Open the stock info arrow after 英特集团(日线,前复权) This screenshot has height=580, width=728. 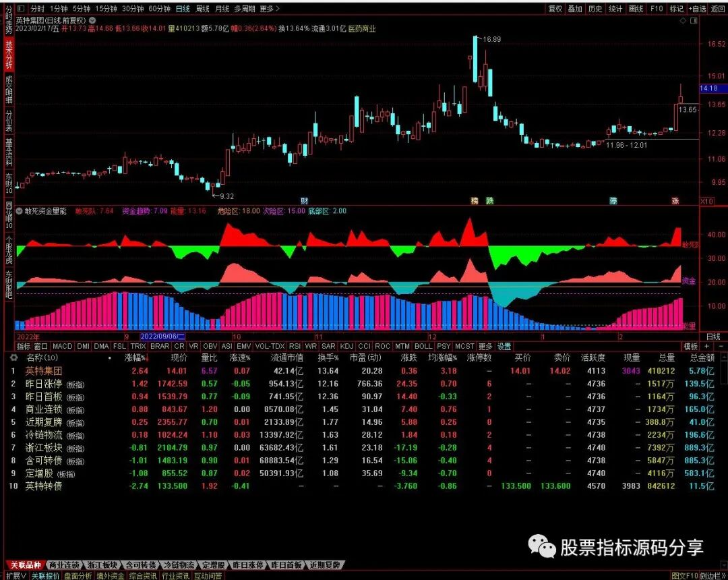[x=92, y=20]
